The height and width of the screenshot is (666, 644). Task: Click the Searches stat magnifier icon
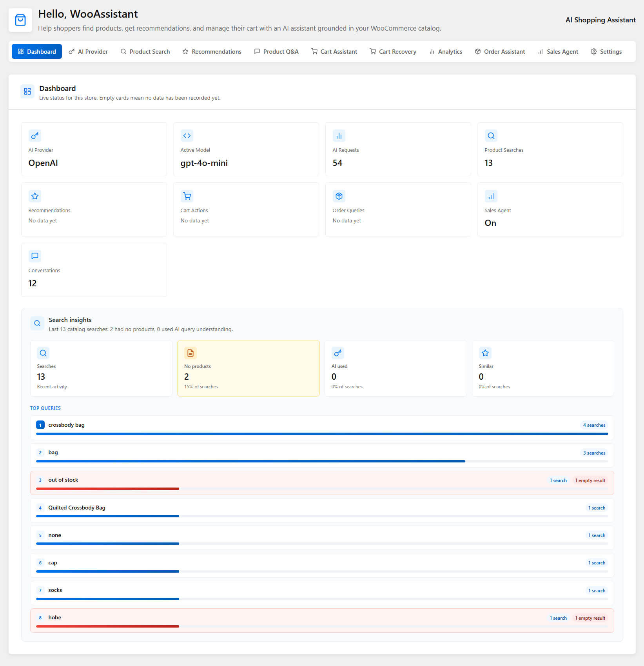pyautogui.click(x=43, y=353)
